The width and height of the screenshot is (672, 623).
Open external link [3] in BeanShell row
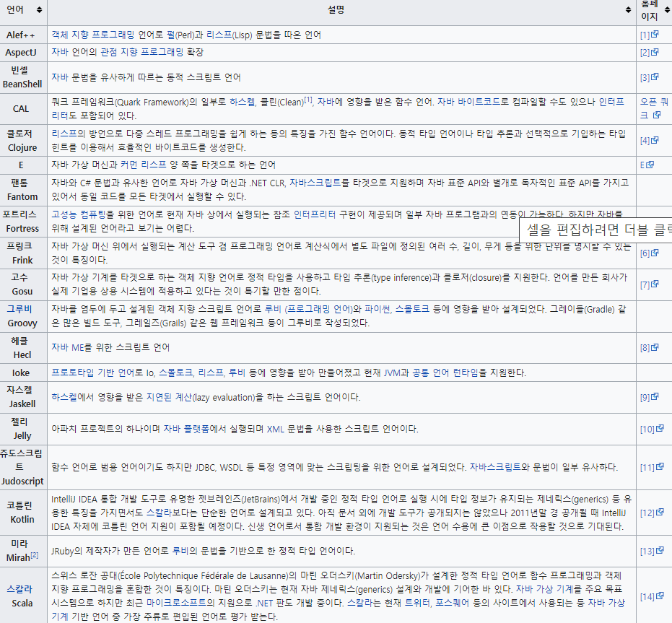[x=649, y=77]
